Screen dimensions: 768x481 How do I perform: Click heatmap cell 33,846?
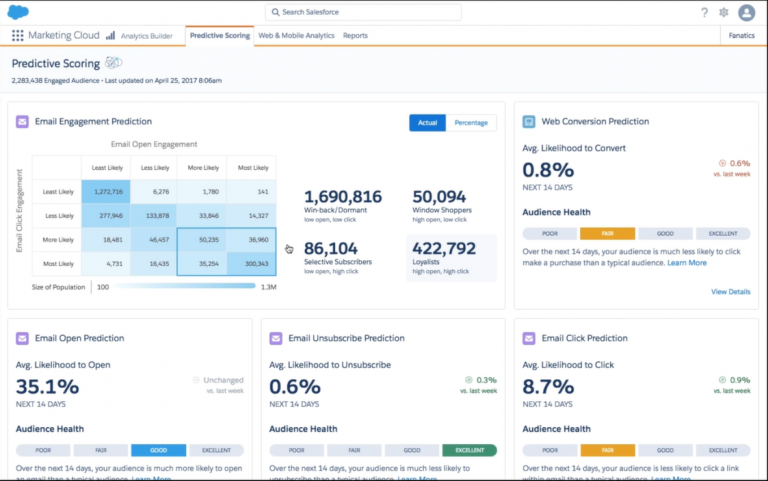coord(202,216)
